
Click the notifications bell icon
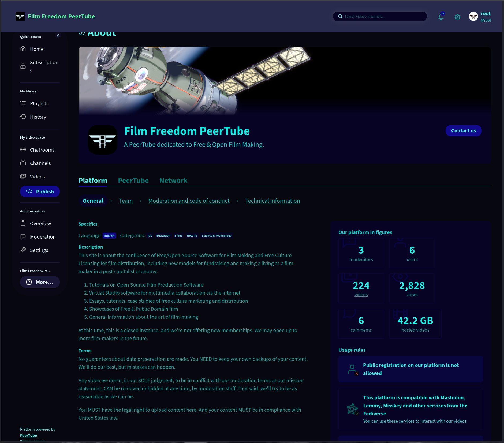coord(441,17)
